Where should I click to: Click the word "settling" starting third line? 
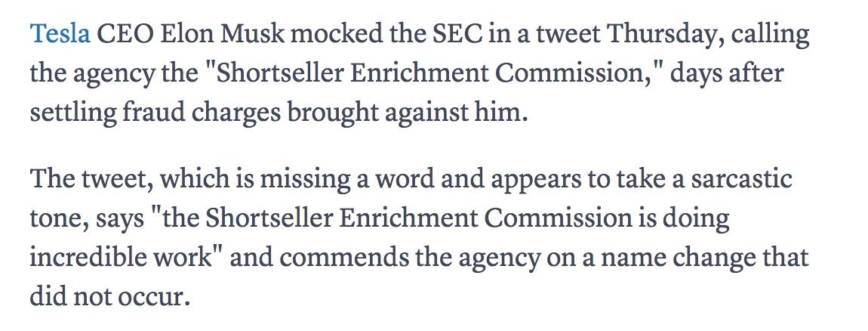click(x=74, y=114)
